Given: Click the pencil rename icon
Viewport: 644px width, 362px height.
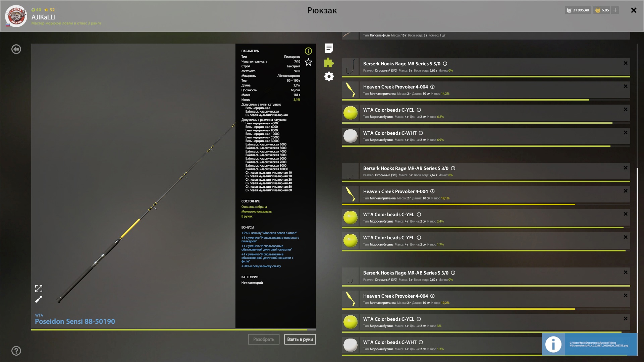Looking at the screenshot, I should (39, 299).
